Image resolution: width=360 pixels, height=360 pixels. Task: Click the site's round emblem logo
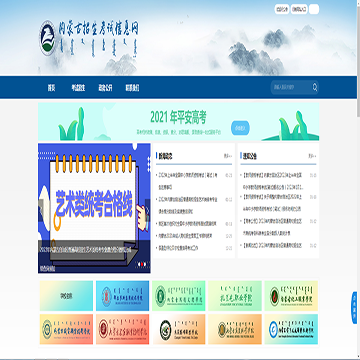(47, 37)
